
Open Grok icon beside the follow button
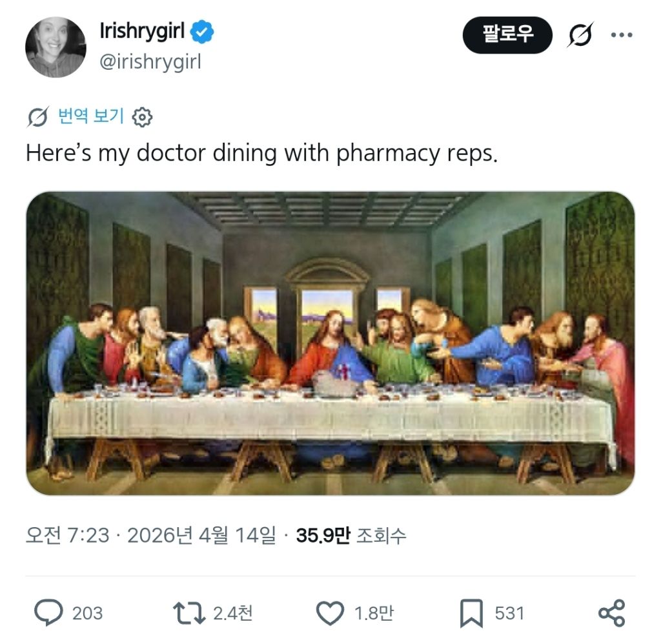point(579,35)
